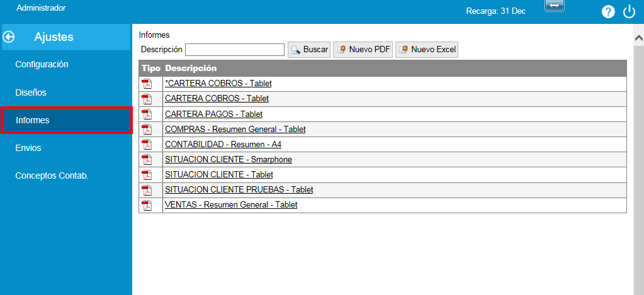
Task: Focus the Descripción search text field
Action: (x=235, y=50)
